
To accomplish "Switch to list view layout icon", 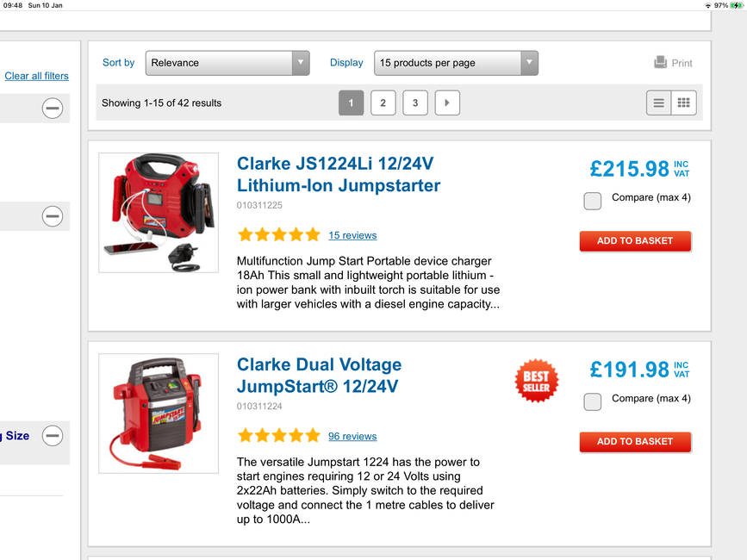I will click(x=658, y=103).
